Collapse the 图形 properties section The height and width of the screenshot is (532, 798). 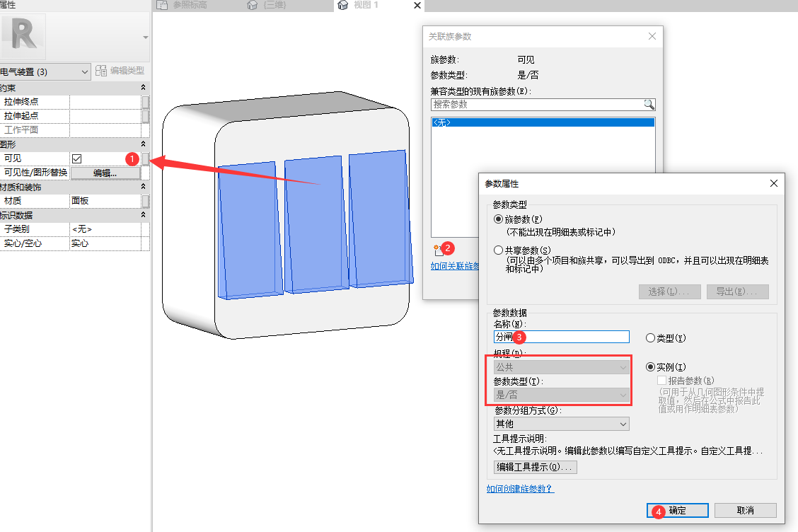[143, 144]
